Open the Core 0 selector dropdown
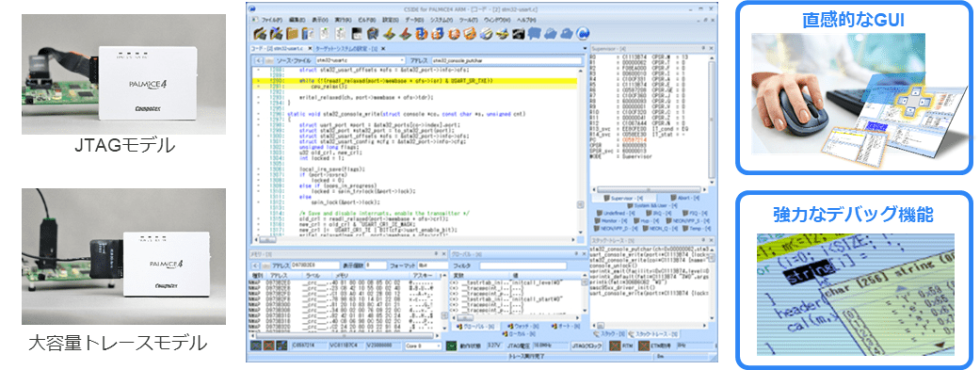 tap(423, 346)
